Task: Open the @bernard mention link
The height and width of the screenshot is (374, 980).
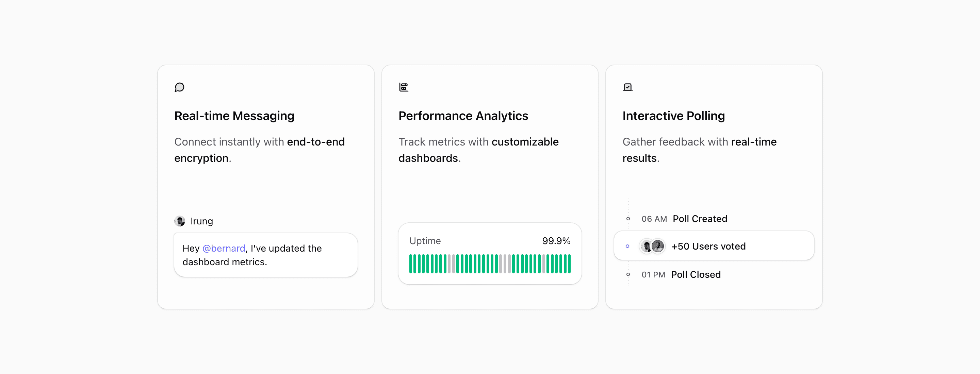Action: tap(223, 248)
